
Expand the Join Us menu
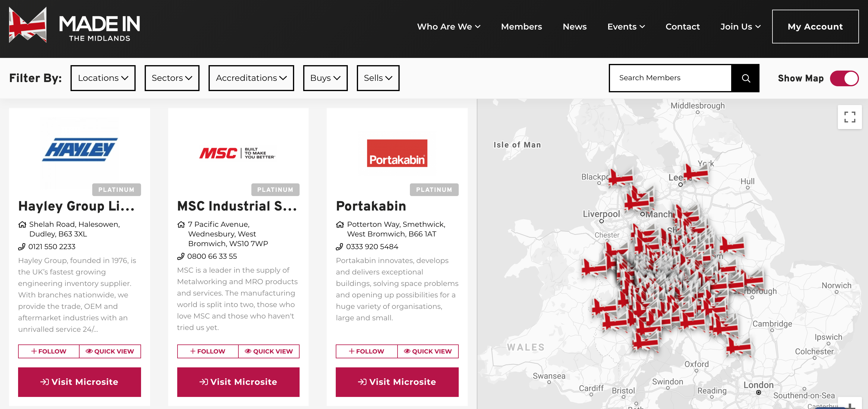pos(740,27)
